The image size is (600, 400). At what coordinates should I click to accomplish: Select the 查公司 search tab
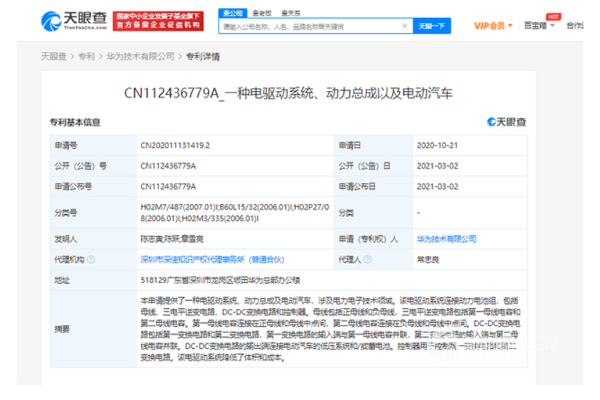pyautogui.click(x=233, y=13)
